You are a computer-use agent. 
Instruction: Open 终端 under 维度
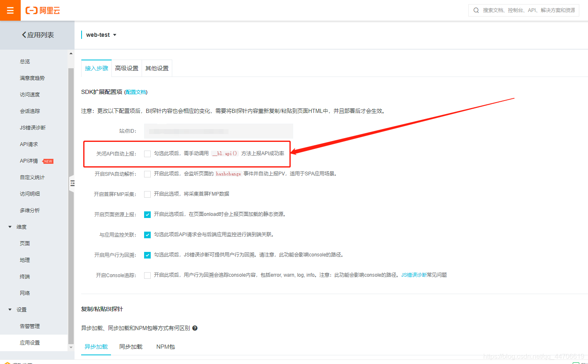pos(25,277)
